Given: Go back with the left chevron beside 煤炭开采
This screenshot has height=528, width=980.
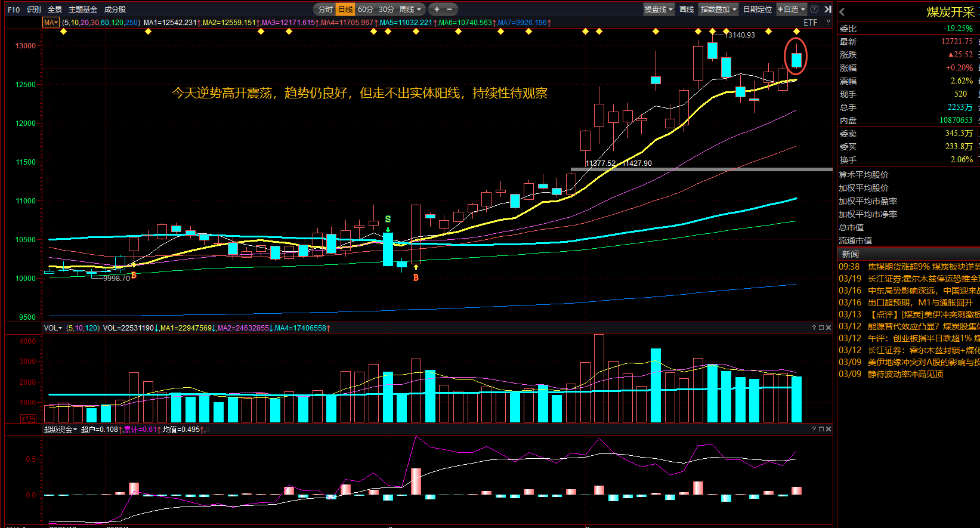Looking at the screenshot, I should pos(842,12).
